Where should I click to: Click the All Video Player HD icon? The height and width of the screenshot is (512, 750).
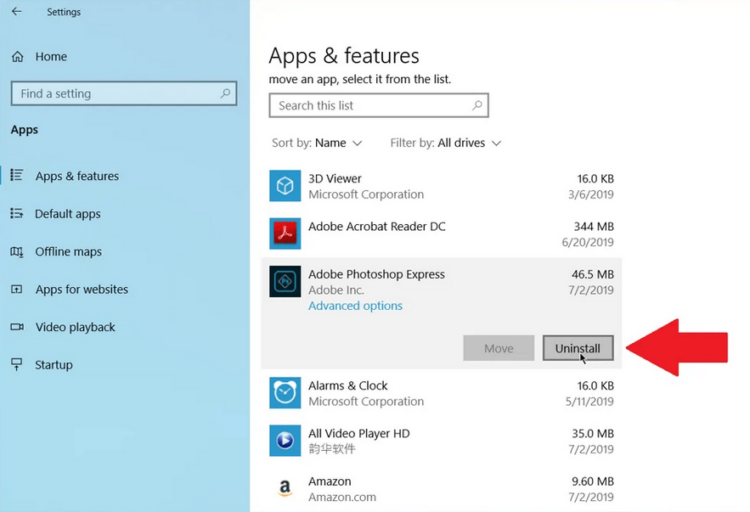[x=285, y=441]
